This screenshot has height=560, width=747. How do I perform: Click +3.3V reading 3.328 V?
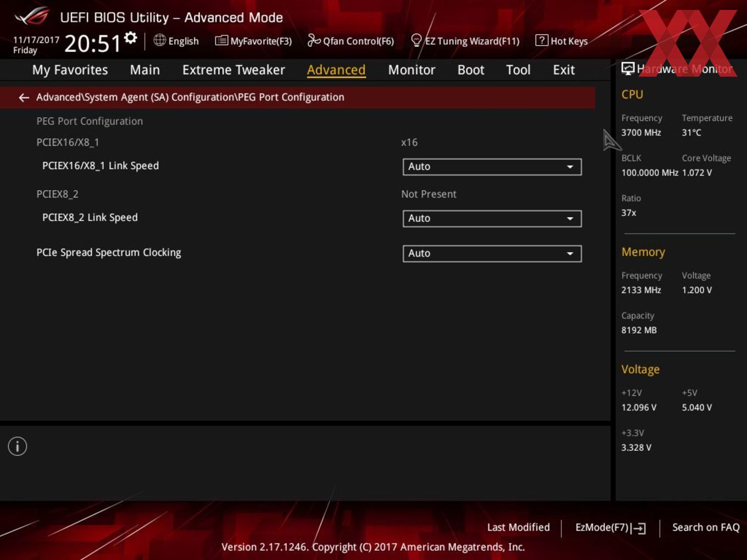(636, 447)
